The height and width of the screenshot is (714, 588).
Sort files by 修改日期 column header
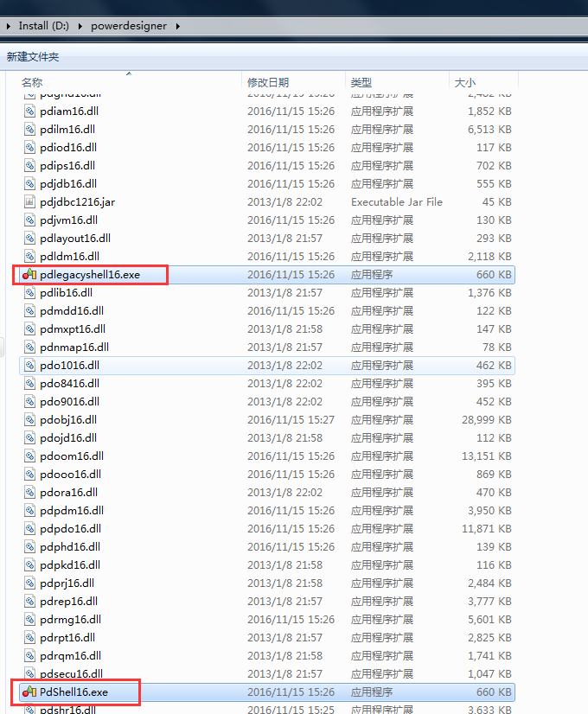[268, 82]
